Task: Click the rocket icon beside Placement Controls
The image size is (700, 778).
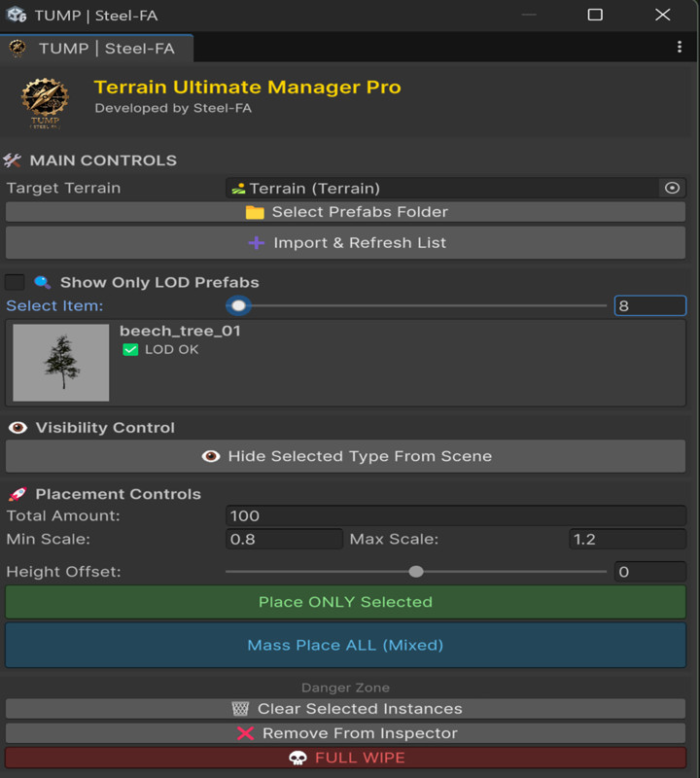Action: (17, 494)
